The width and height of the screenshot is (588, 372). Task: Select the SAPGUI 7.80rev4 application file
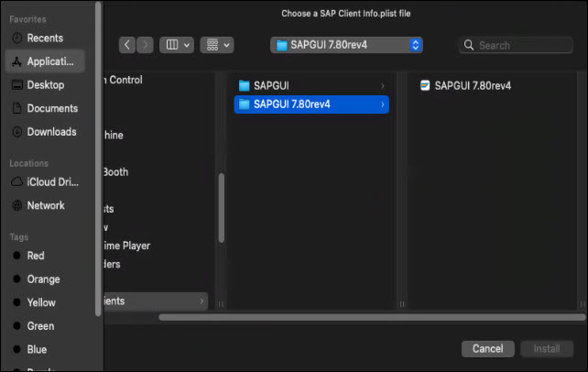click(x=465, y=85)
